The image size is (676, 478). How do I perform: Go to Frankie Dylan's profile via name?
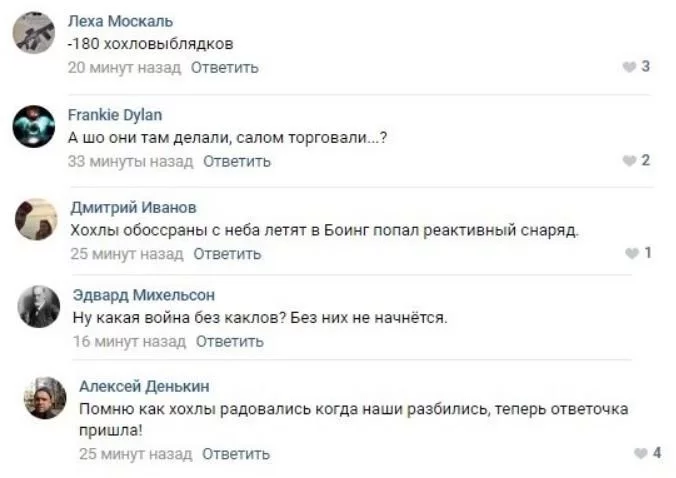[x=114, y=114]
